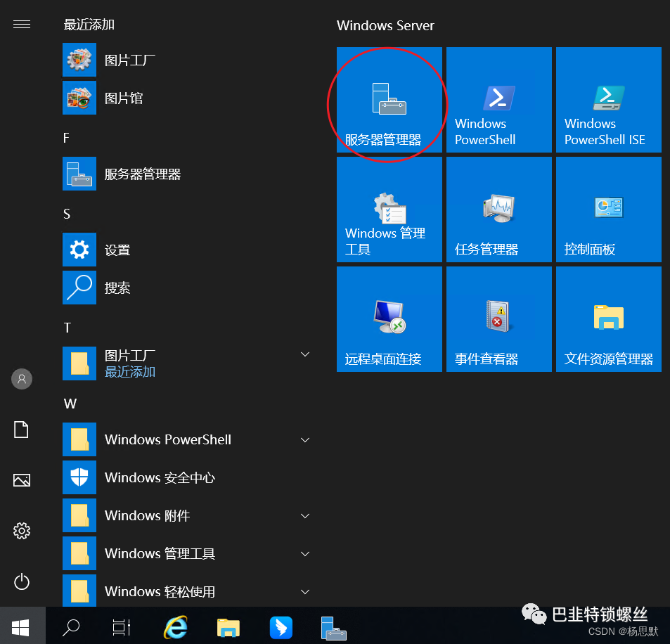Open the 控制面板 tile

click(x=608, y=210)
